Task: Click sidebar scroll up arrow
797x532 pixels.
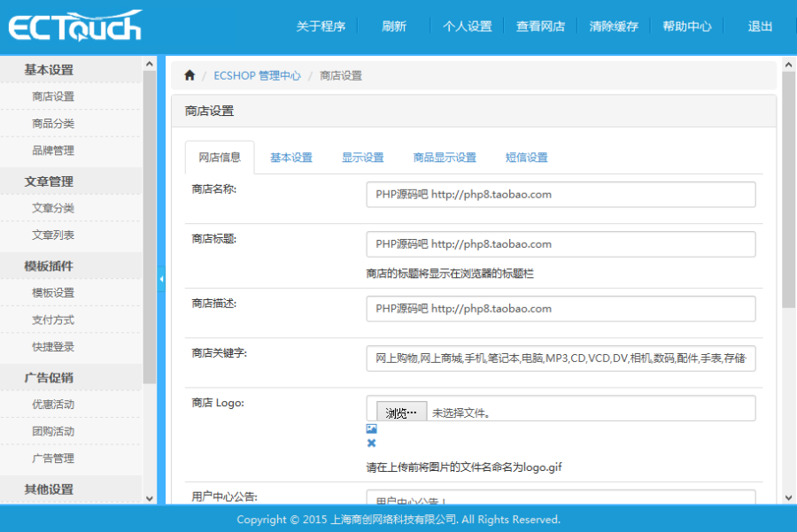Action: [150, 64]
